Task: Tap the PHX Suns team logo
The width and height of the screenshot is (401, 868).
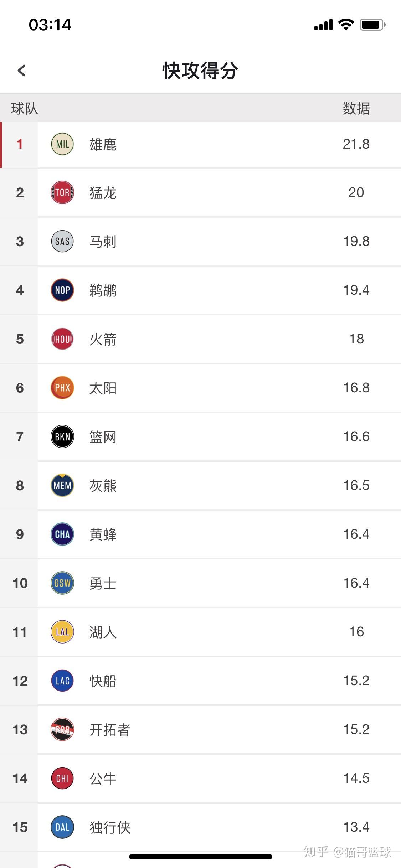Action: [62, 388]
